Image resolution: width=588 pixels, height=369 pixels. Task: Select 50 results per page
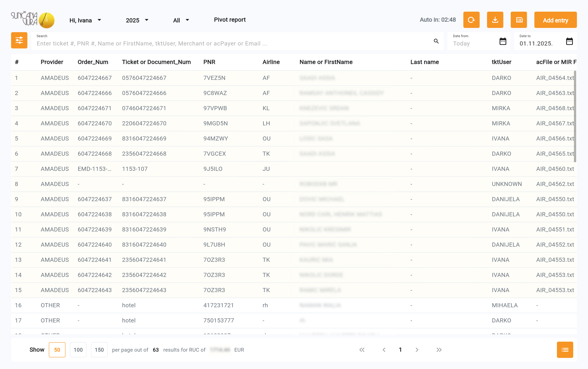pyautogui.click(x=57, y=350)
